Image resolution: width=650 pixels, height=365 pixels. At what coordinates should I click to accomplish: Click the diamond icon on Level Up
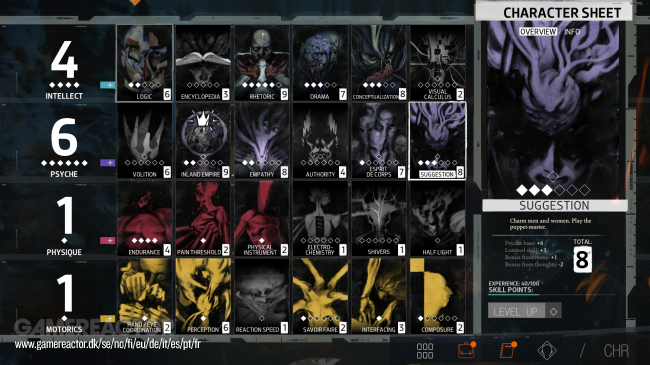tap(553, 311)
